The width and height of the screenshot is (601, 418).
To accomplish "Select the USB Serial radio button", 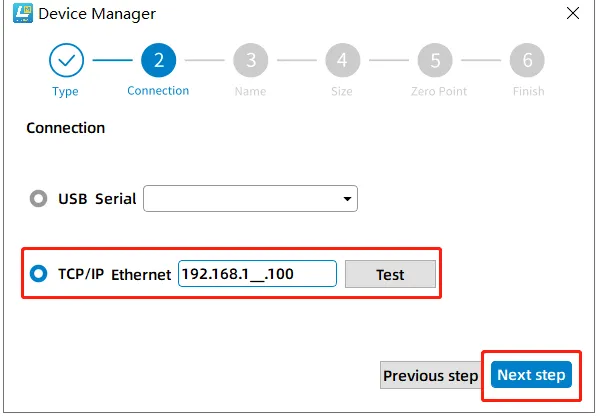I will point(39,199).
